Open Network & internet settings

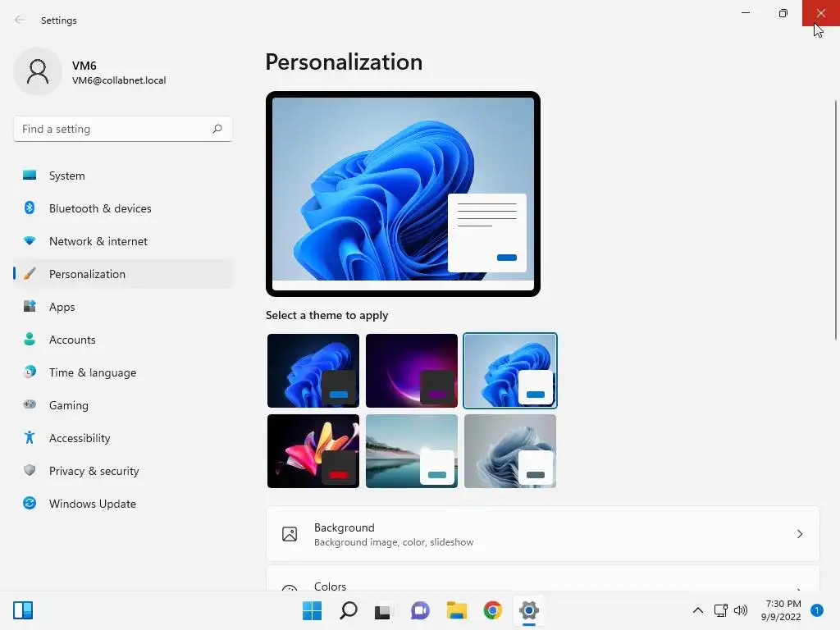[x=123, y=241]
